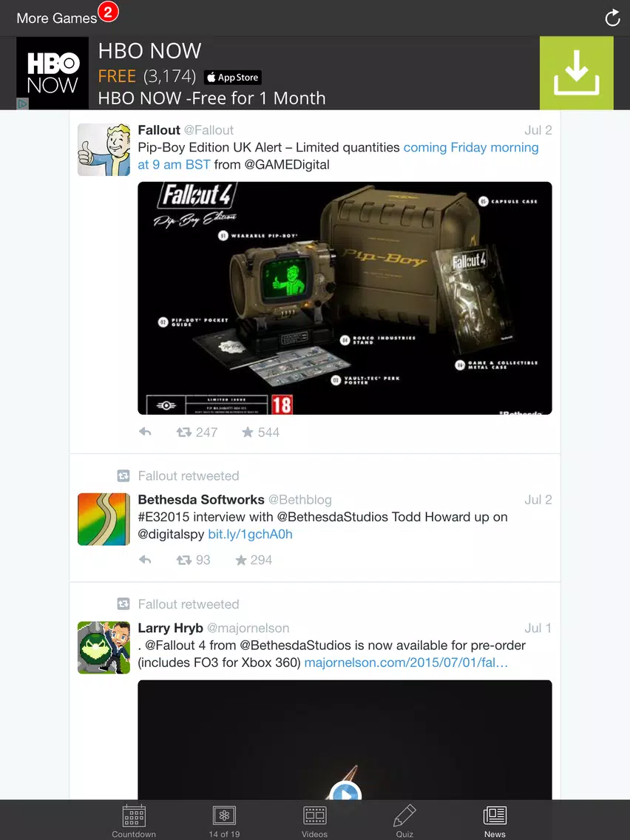The height and width of the screenshot is (840, 630).
Task: Tap the App Store badge in the ad
Action: (232, 78)
